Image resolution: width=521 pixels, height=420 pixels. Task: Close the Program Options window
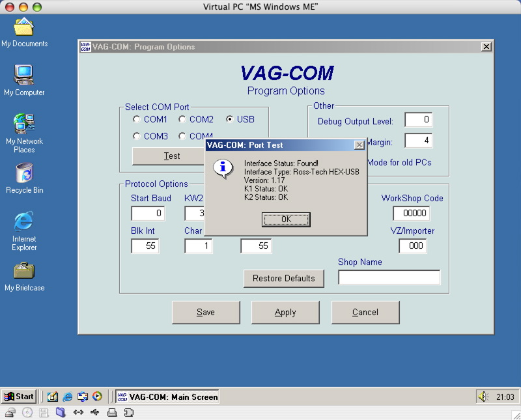click(486, 47)
